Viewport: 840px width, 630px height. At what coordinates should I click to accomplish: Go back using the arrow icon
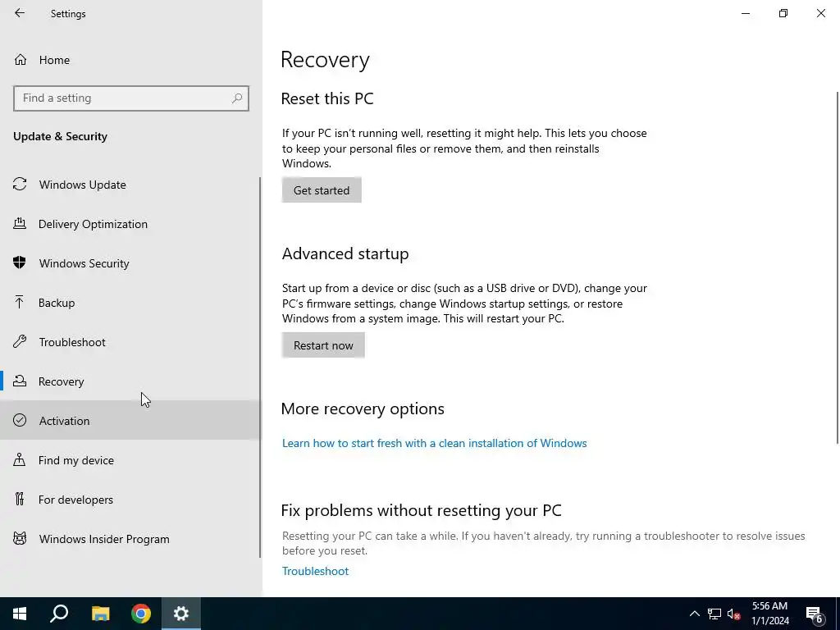(x=20, y=13)
